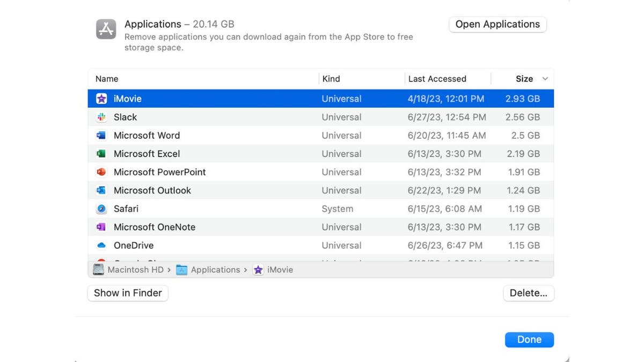644x362 pixels.
Task: Click the iMovie star icon in list
Action: 101,99
